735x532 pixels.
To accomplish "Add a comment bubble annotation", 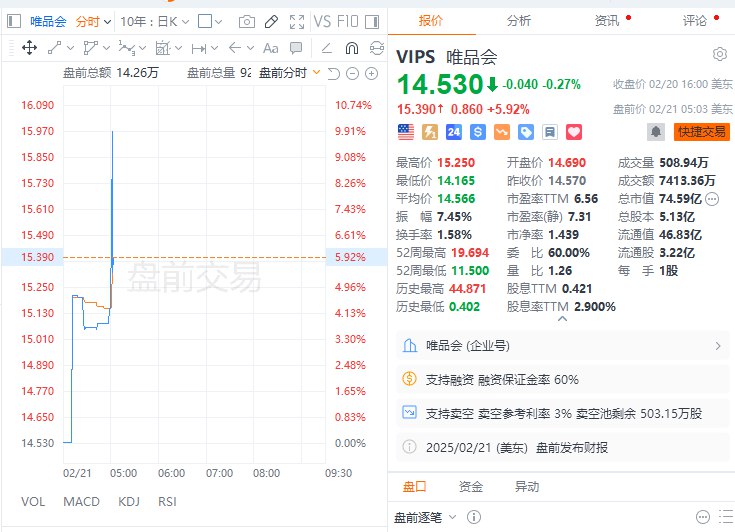I will [296, 47].
